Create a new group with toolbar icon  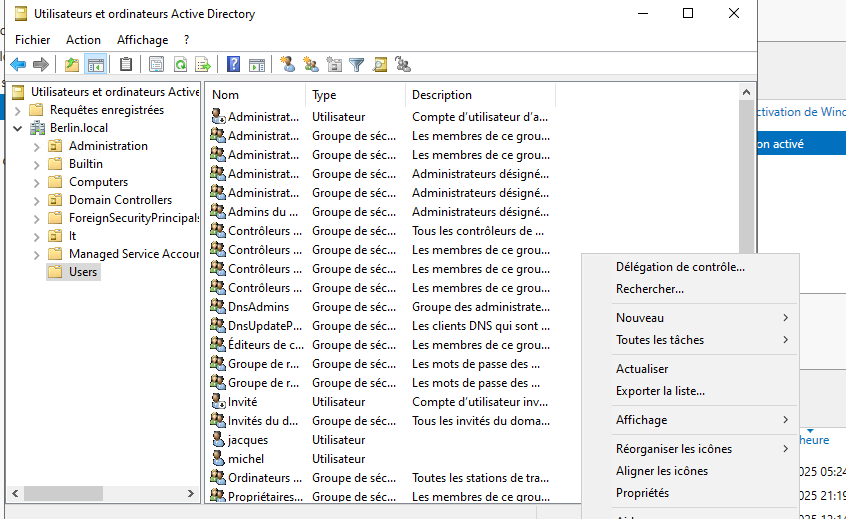pos(311,65)
